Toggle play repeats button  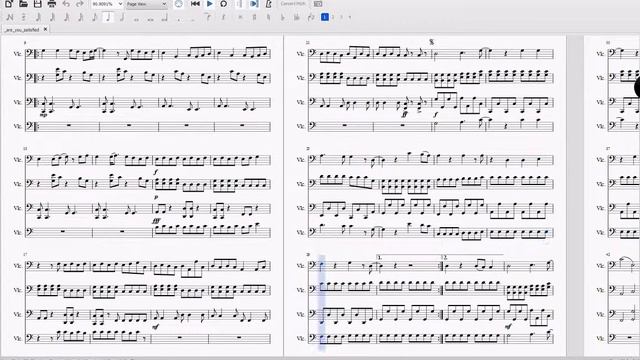click(239, 4)
